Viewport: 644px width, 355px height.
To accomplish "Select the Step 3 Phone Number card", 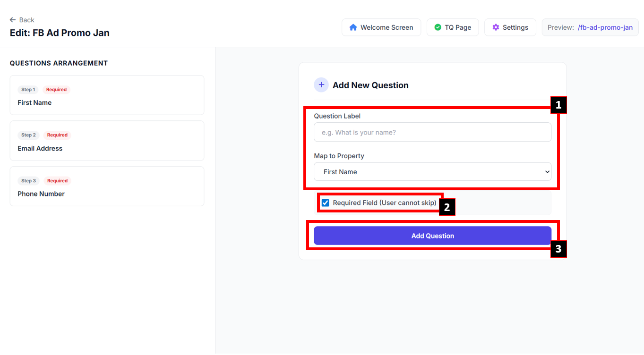I will [107, 186].
